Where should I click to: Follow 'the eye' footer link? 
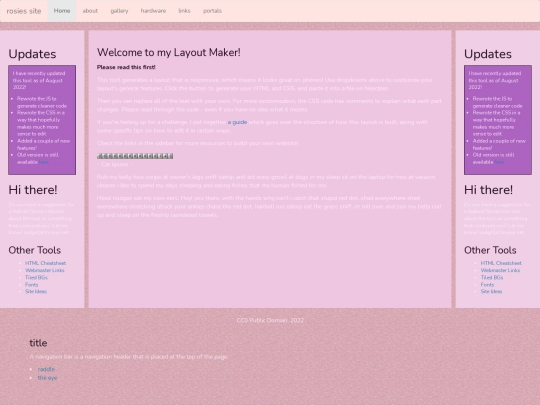pyautogui.click(x=48, y=378)
